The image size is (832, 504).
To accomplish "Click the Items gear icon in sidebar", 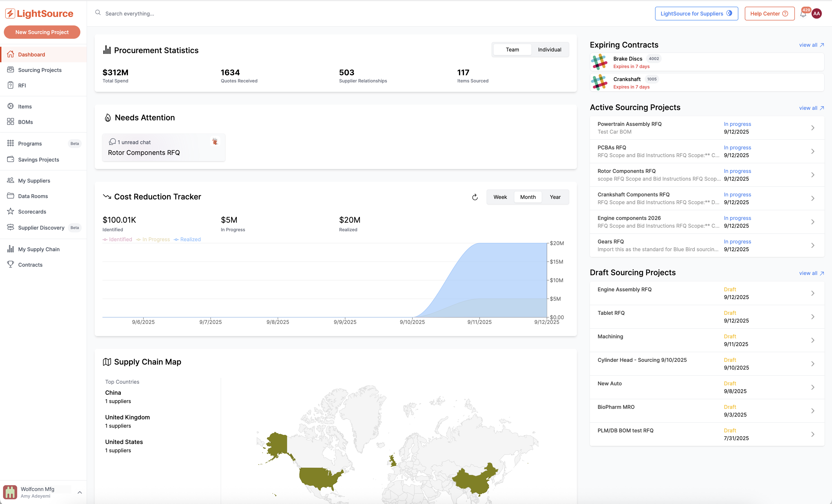I will [11, 106].
